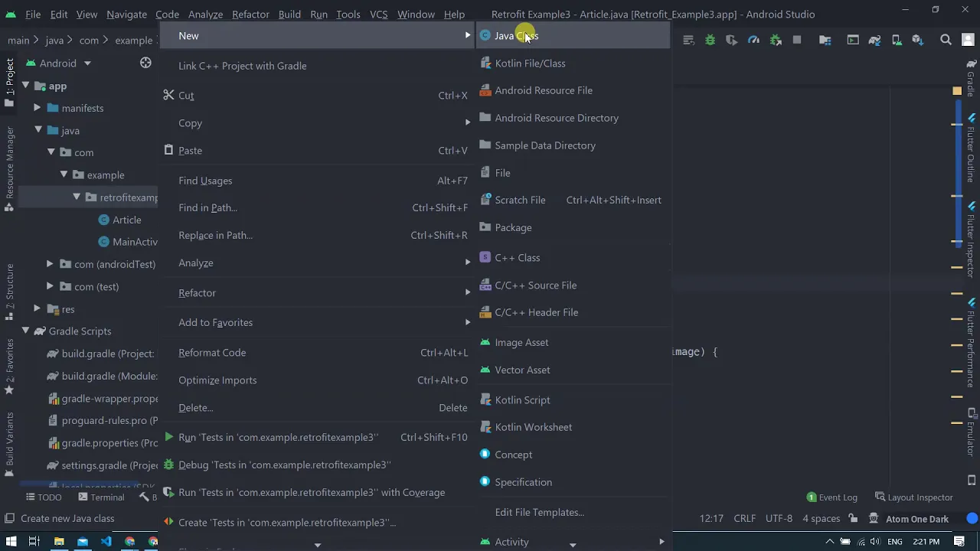Collapse the app module node
This screenshot has width=980, height=551.
point(25,86)
